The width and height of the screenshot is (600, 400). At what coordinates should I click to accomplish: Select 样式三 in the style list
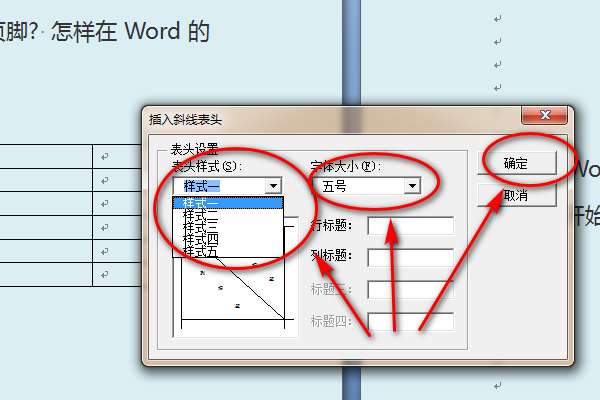click(x=228, y=227)
